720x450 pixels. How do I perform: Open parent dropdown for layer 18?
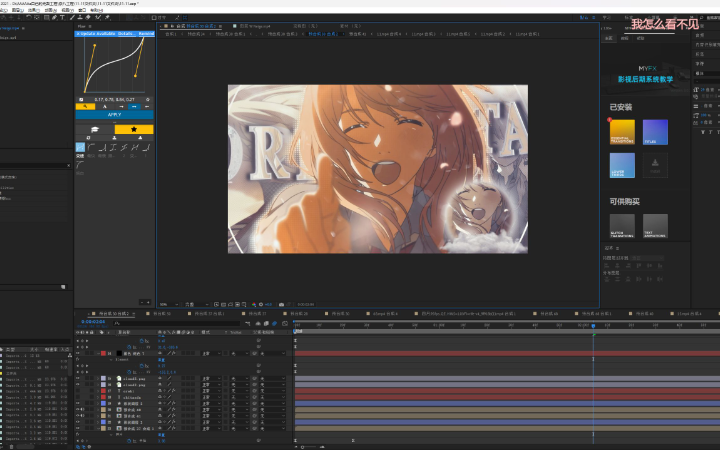pyautogui.click(x=272, y=397)
